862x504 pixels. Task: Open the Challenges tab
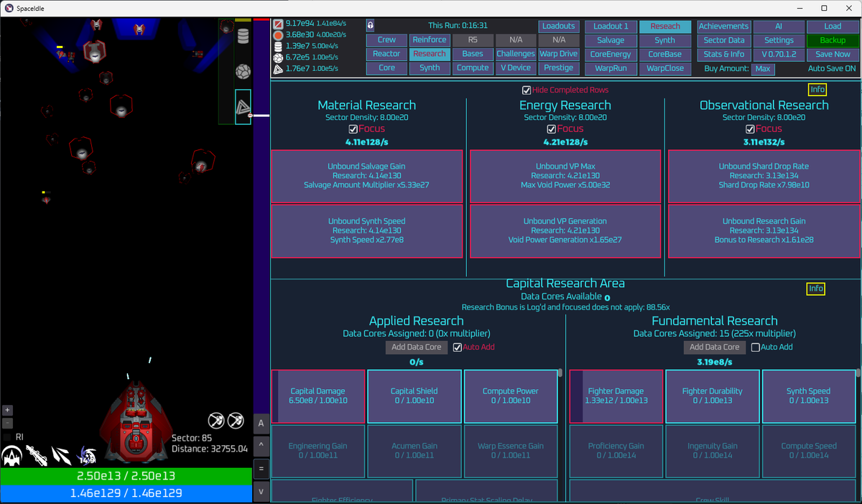pyautogui.click(x=516, y=54)
